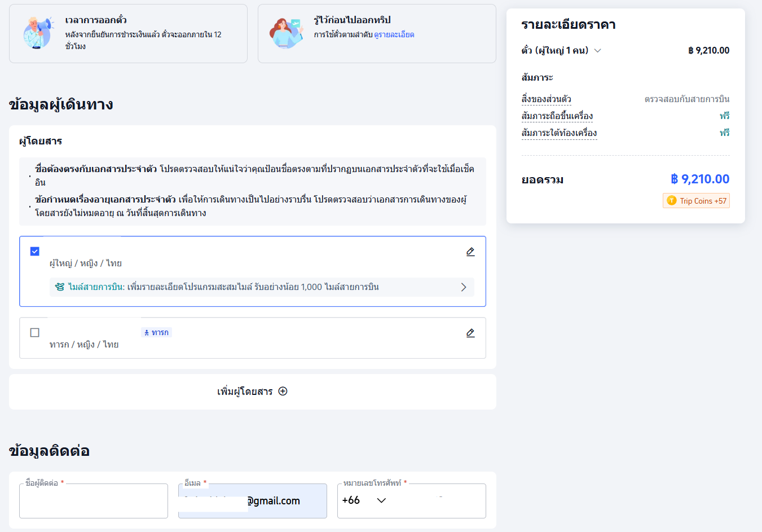
Task: Click the megaphone ticketing time illustration
Action: [38, 33]
